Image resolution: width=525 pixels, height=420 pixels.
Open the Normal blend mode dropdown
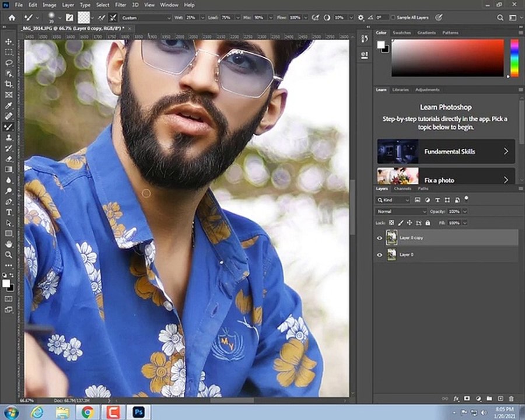[401, 211]
